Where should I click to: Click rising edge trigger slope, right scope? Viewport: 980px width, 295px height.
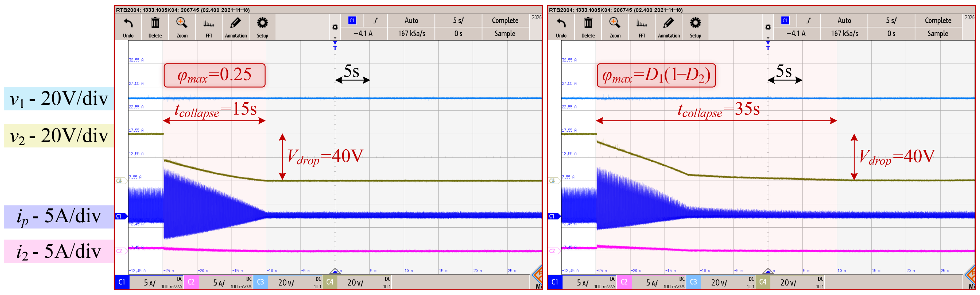pos(808,21)
